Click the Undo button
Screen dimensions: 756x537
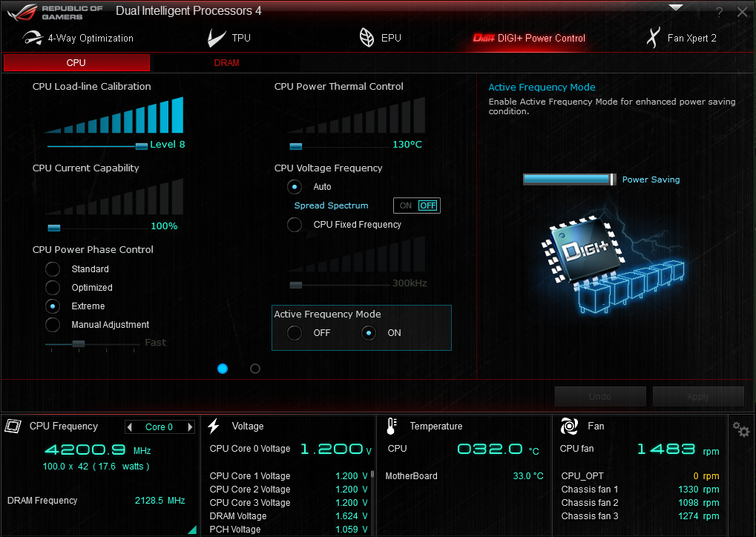(x=600, y=396)
